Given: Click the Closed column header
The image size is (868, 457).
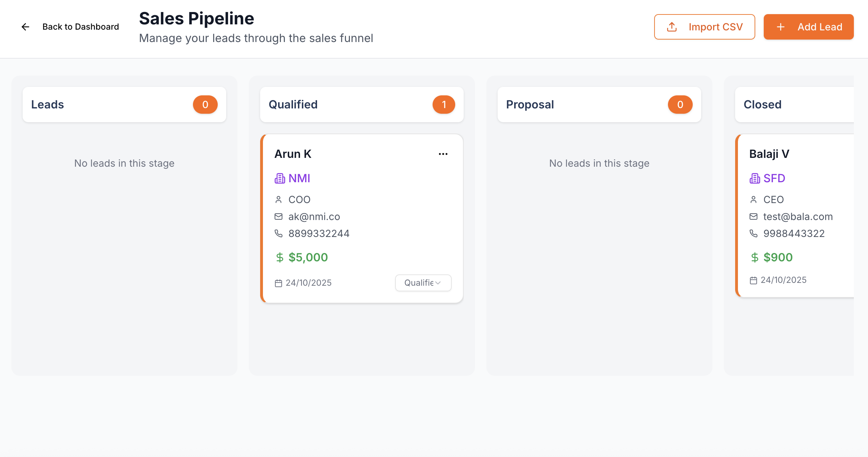Looking at the screenshot, I should tap(762, 105).
